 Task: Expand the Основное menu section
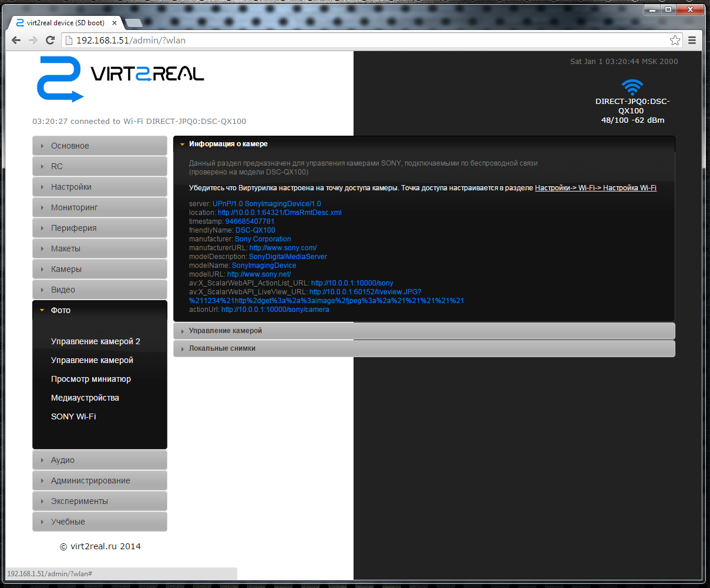pos(100,146)
